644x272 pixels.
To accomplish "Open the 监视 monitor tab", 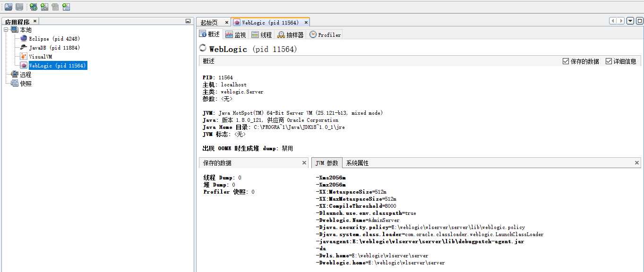I will tap(235, 34).
